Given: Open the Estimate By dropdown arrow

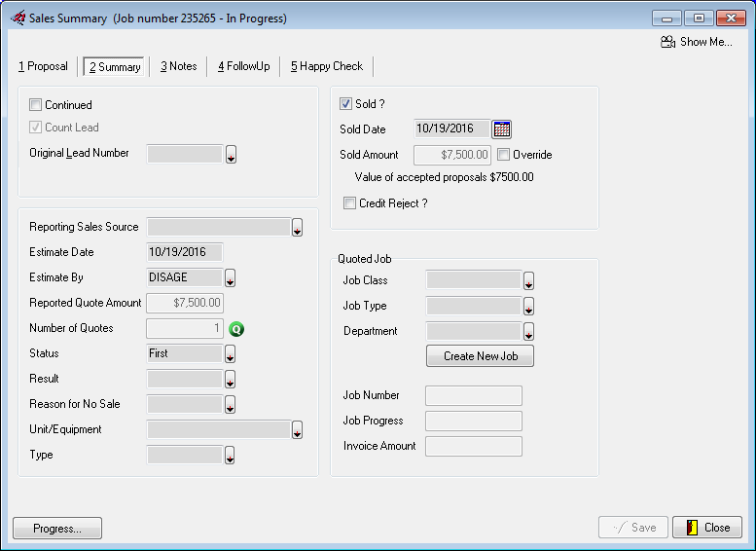Looking at the screenshot, I should pos(230,277).
